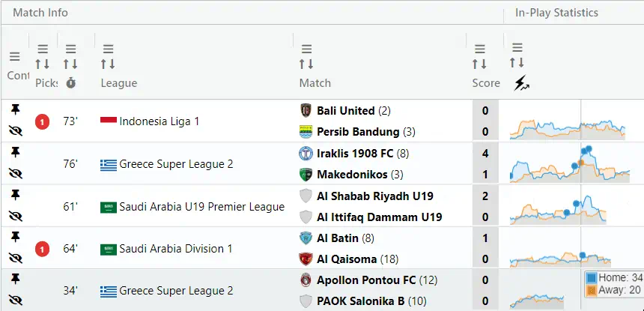Hide the Bali United vs Persib row
This screenshot has width=644, height=311.
15,130
